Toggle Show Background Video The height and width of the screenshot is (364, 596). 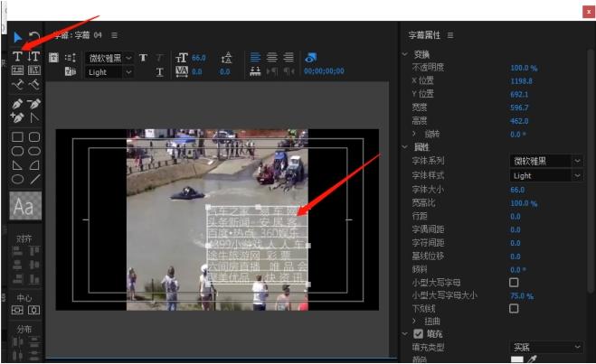pos(310,58)
